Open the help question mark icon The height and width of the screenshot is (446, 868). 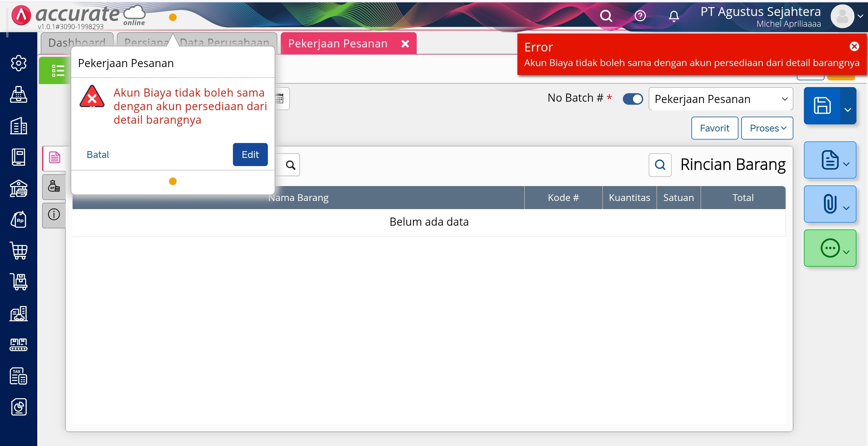click(640, 16)
